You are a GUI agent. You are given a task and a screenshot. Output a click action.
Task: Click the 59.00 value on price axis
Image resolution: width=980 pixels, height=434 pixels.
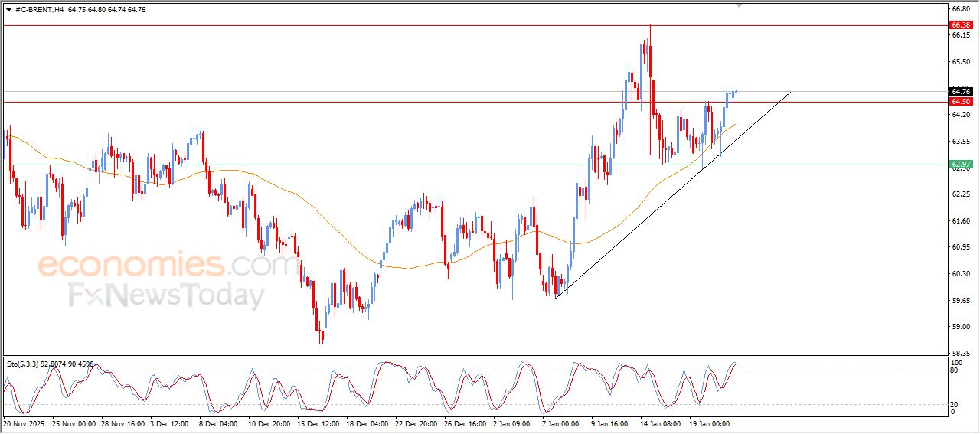point(960,327)
